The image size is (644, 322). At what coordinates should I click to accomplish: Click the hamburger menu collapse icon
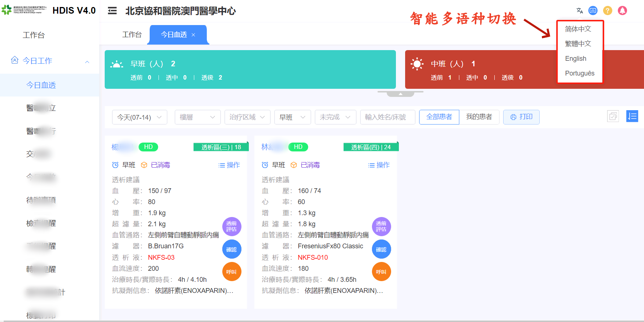[112, 11]
